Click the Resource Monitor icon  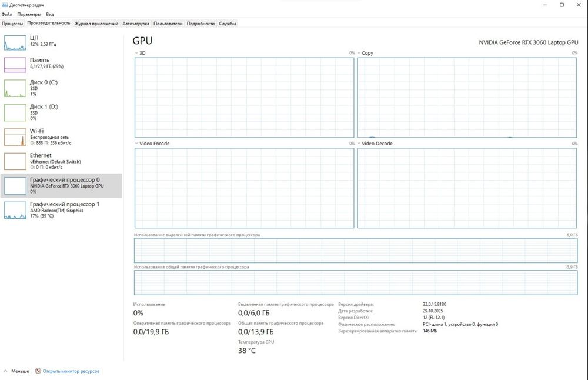pyautogui.click(x=38, y=371)
